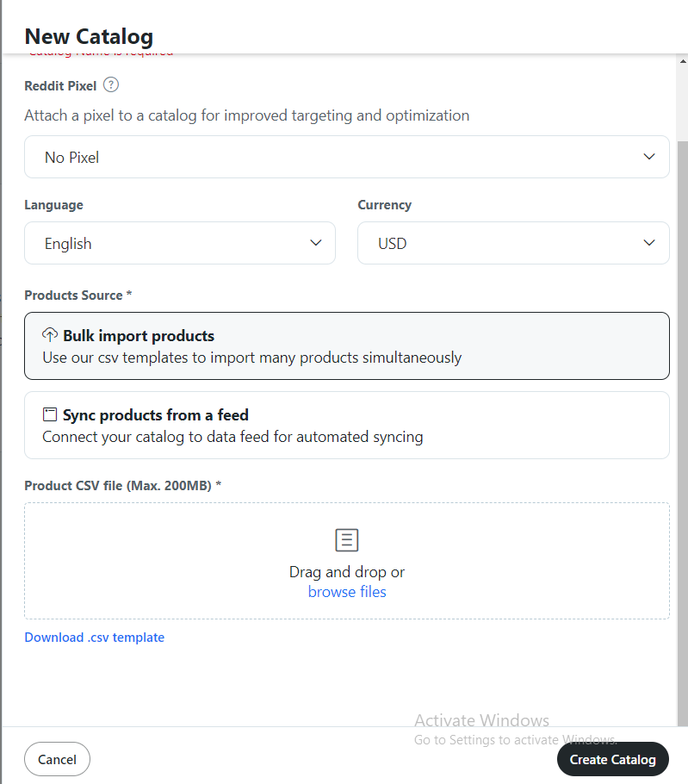This screenshot has height=784, width=688.
Task: Click the document icon in the CSV drop zone
Action: (346, 540)
